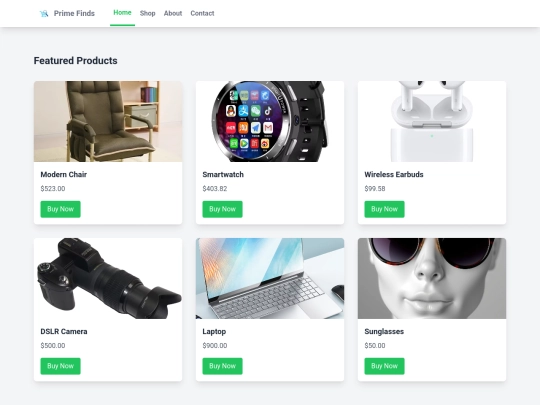Buy the Laptop now
The image size is (540, 405).
coord(222,366)
